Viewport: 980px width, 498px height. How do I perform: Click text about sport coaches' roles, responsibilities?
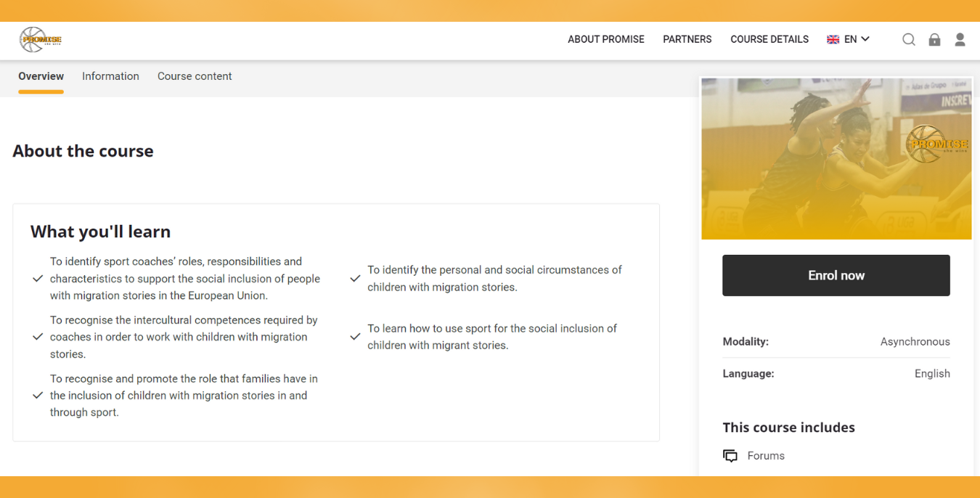pos(185,279)
